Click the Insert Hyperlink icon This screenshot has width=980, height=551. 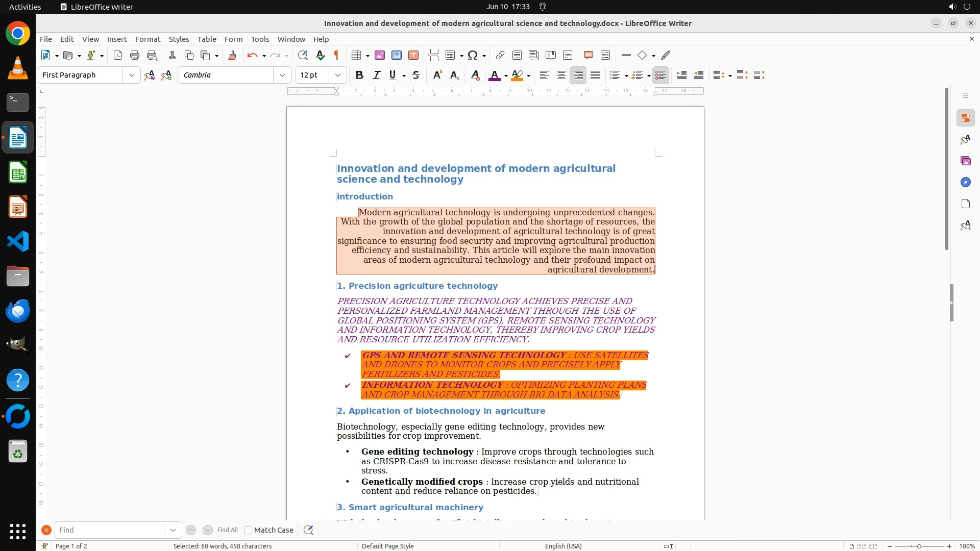click(x=500, y=56)
